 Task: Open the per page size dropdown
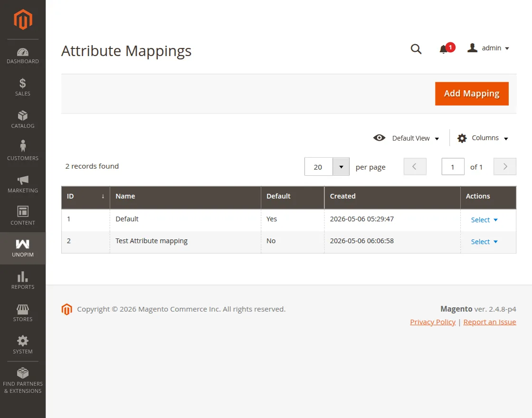[x=341, y=167]
